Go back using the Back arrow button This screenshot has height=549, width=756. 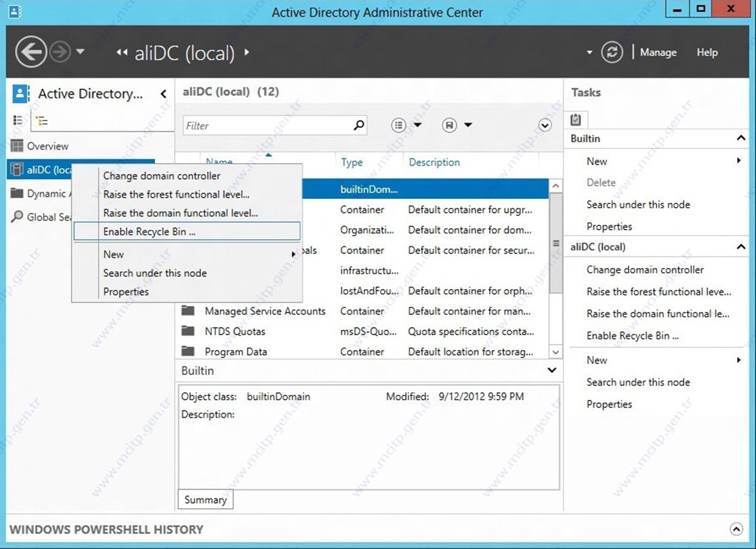tap(31, 52)
